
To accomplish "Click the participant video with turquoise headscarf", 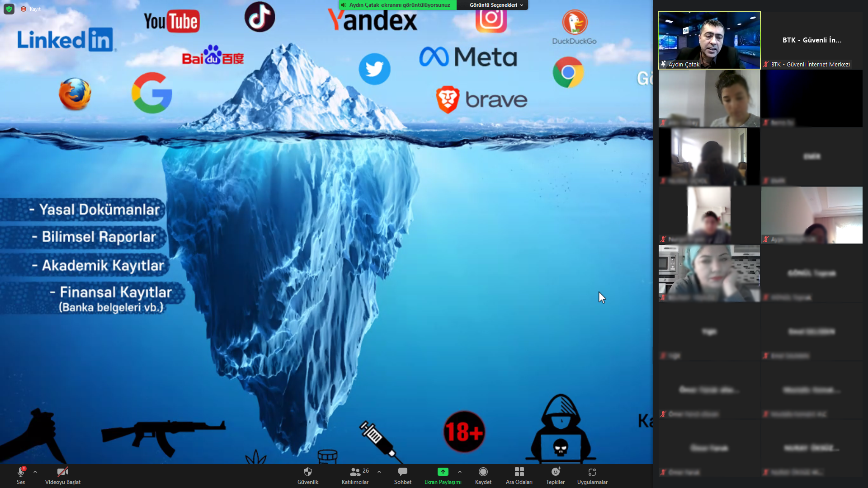I will tap(709, 273).
